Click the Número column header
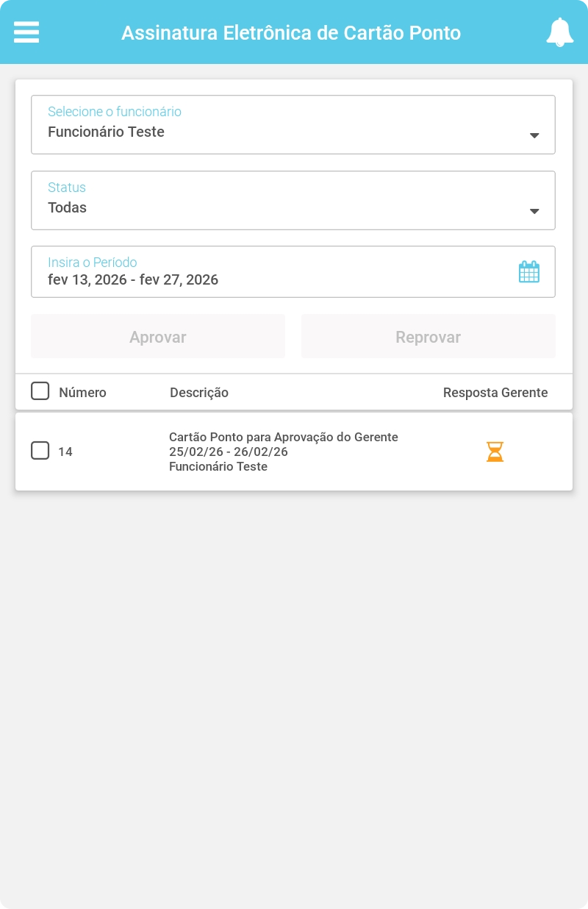 [x=82, y=393]
